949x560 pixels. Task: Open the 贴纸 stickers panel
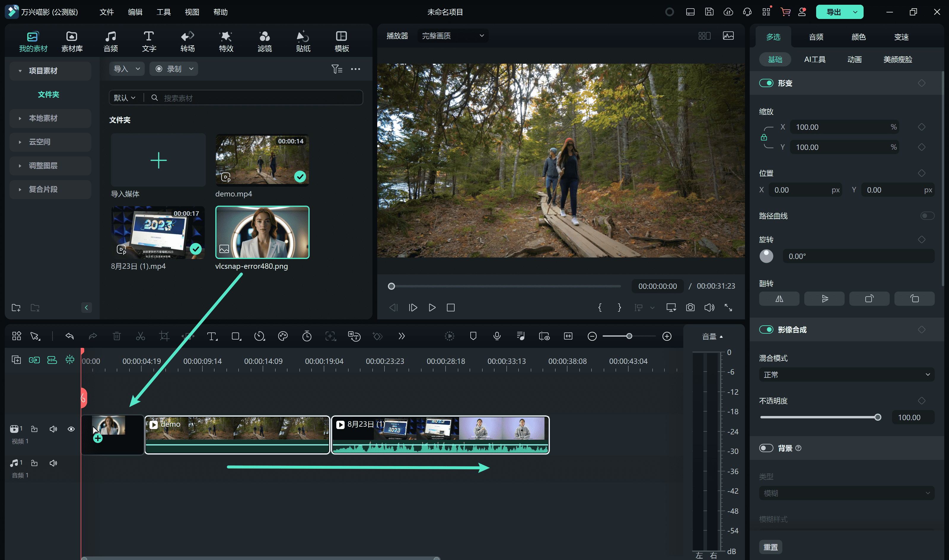[303, 41]
